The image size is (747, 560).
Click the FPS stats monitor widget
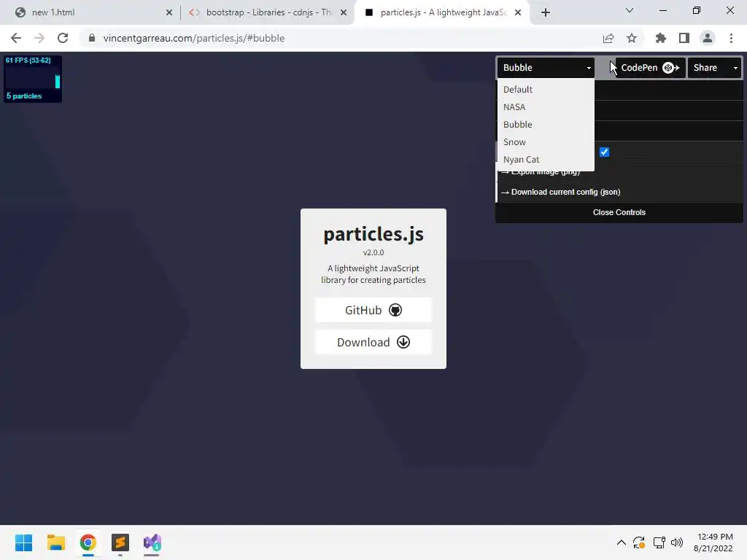coord(33,79)
